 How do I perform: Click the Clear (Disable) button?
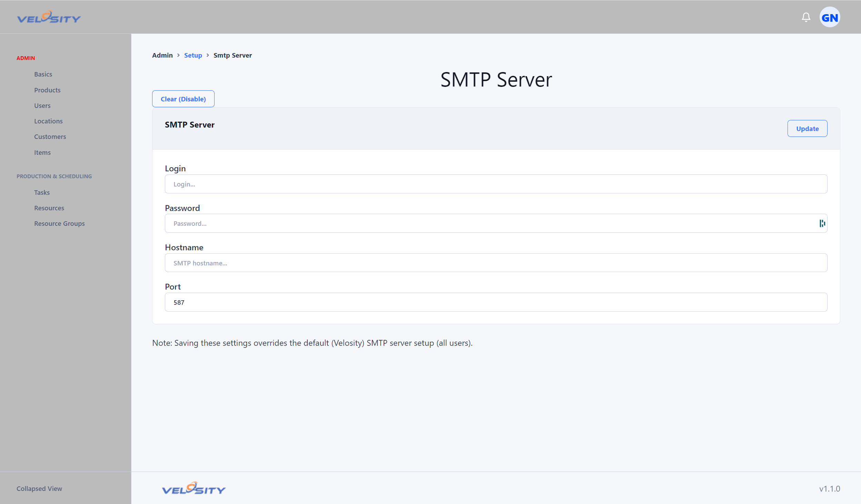(x=183, y=99)
